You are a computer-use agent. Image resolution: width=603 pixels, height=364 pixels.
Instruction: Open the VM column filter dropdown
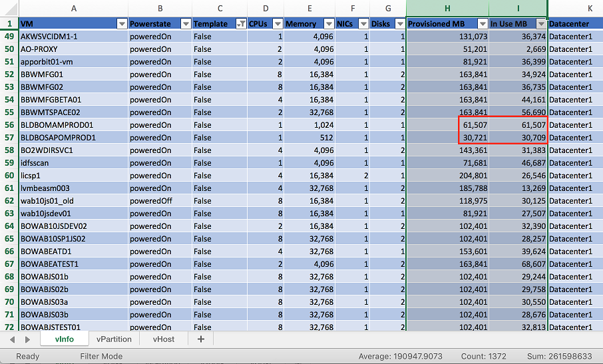coord(122,24)
